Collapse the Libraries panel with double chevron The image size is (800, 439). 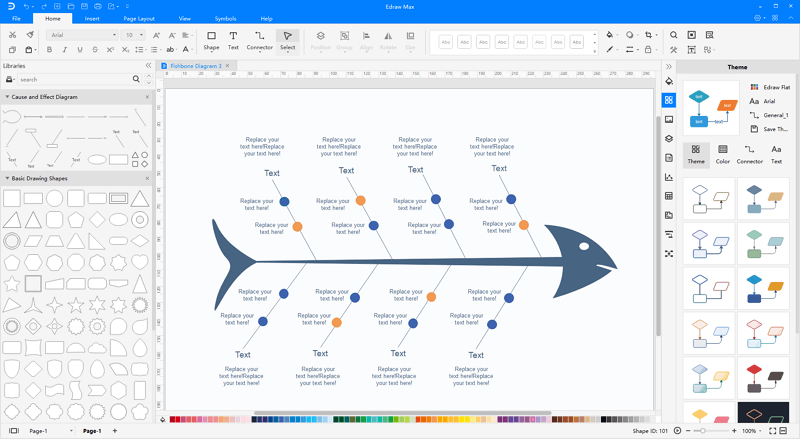[148, 65]
